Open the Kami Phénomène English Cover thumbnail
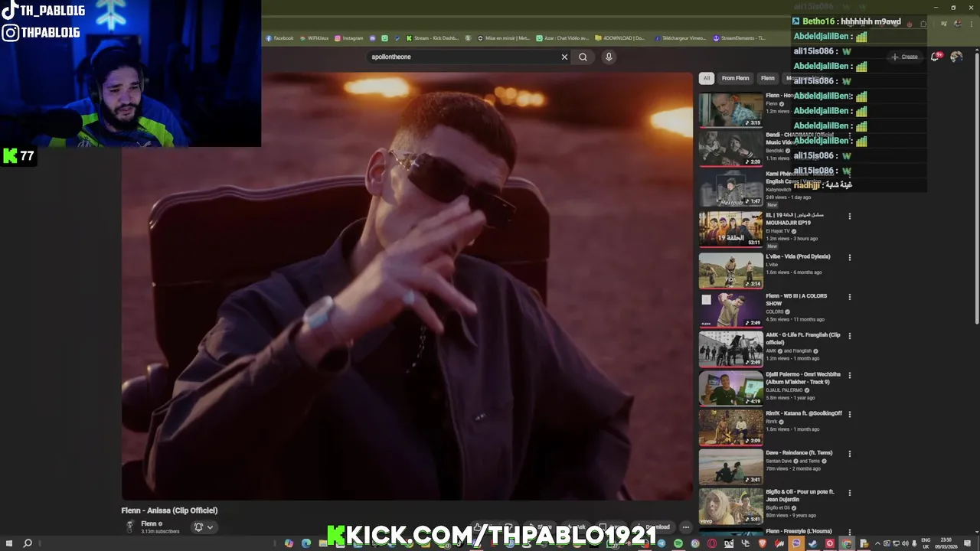980x551 pixels. pos(730,187)
